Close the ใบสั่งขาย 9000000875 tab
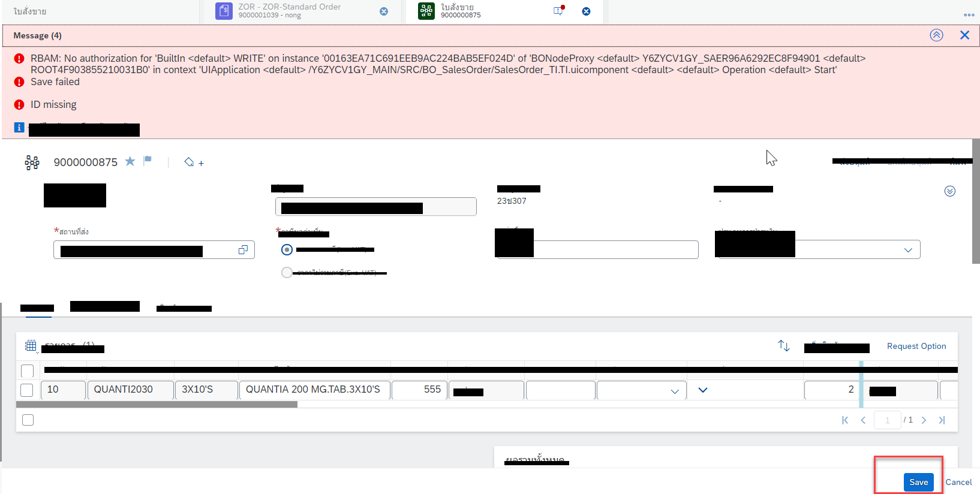This screenshot has height=494, width=980. pyautogui.click(x=586, y=11)
